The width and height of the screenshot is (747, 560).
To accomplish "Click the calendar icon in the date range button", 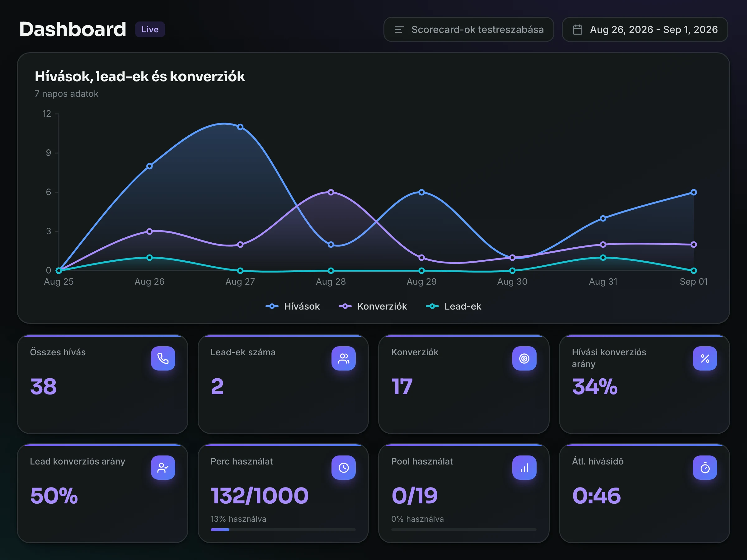I will coord(577,30).
